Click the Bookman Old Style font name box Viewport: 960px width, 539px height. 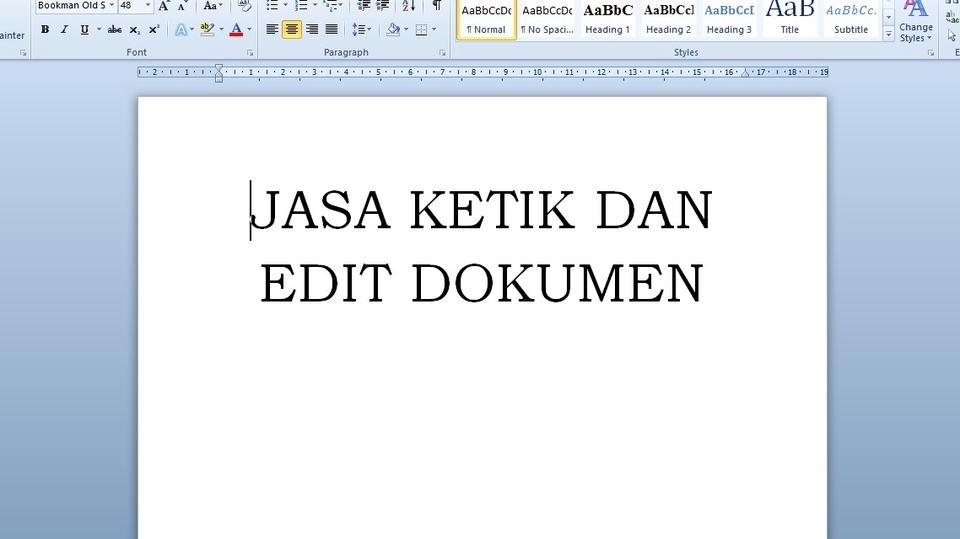coord(72,6)
